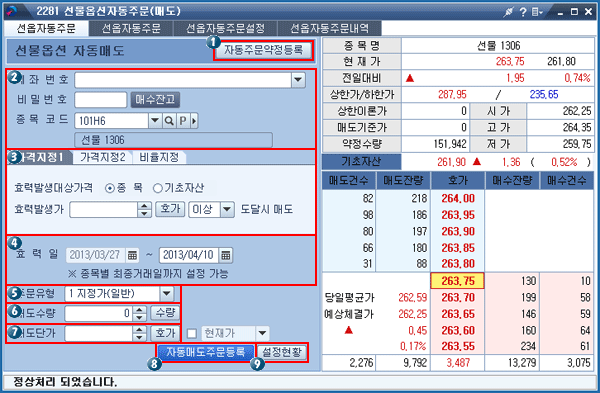Image resolution: width=600 pixels, height=393 pixels.
Task: Click the 비밀번호 input field
Action: point(101,100)
